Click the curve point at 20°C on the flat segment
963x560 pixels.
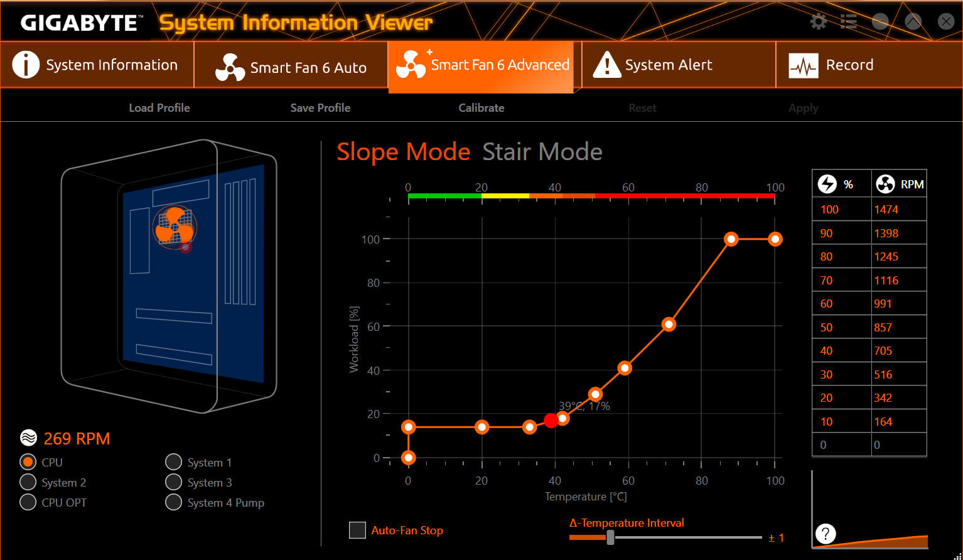point(482,427)
